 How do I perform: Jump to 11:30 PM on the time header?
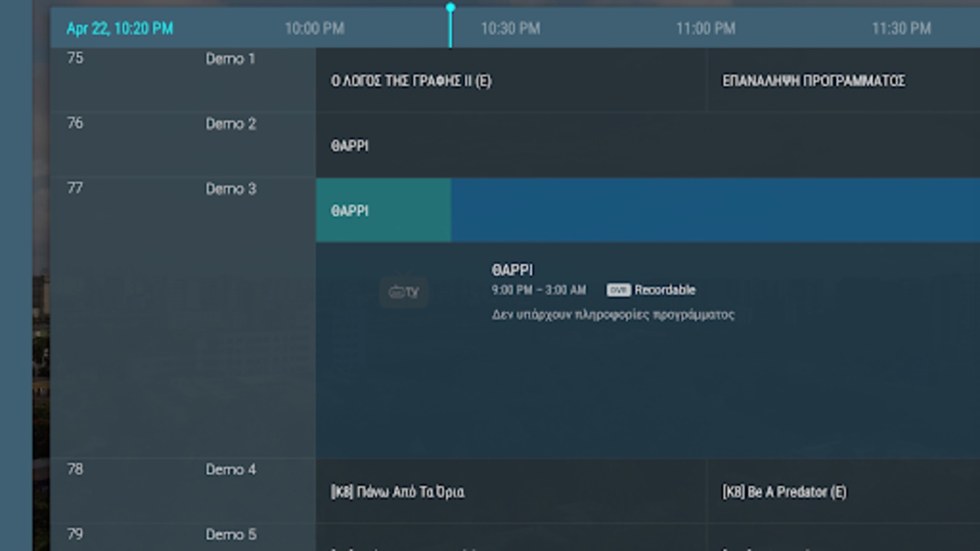(x=901, y=29)
